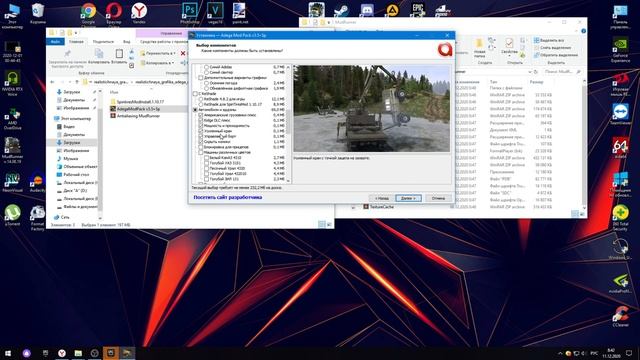Click Select All in MudRunner window ribbon
640x360 pixels.
coord(549,40)
